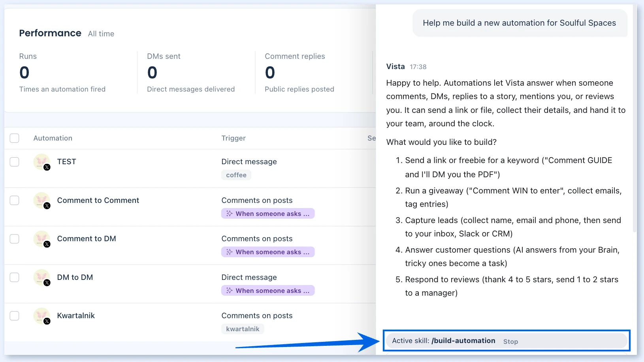Click option 5 'Respond to reviews'
The height and width of the screenshot is (362, 644).
(512, 286)
